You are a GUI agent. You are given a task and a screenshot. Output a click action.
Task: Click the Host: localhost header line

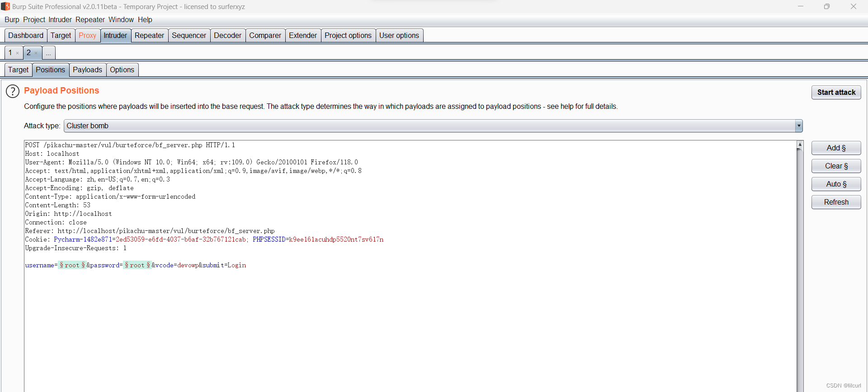click(52, 154)
